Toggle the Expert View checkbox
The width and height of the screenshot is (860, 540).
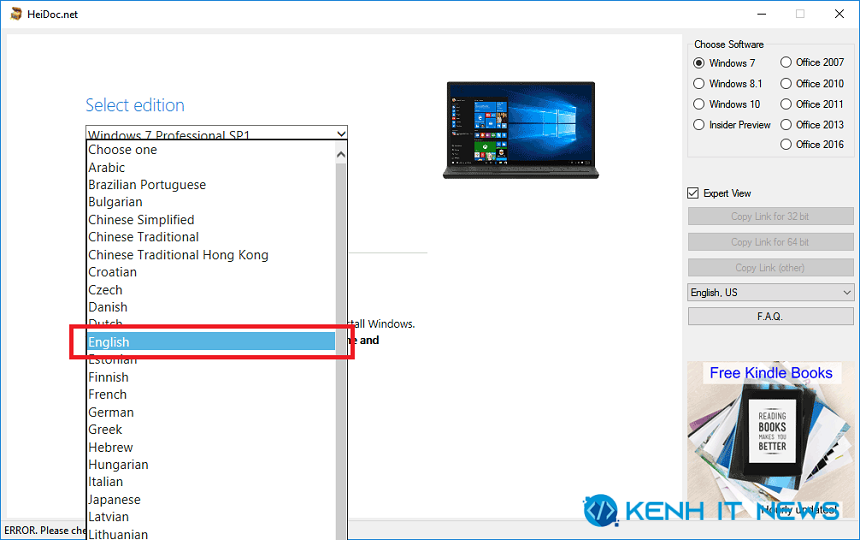693,193
